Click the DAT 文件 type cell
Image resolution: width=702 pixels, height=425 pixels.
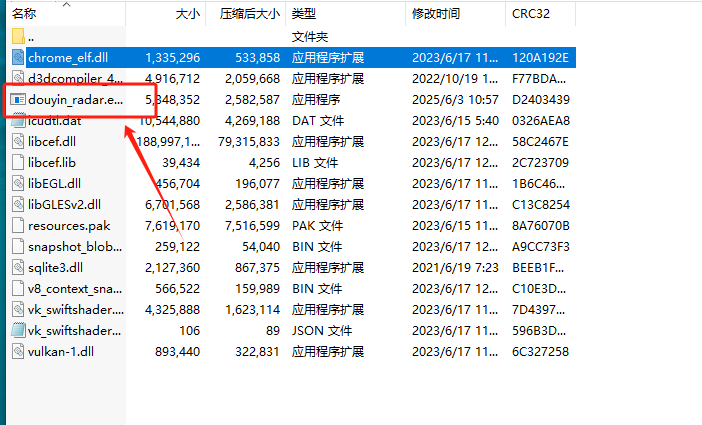pos(318,120)
